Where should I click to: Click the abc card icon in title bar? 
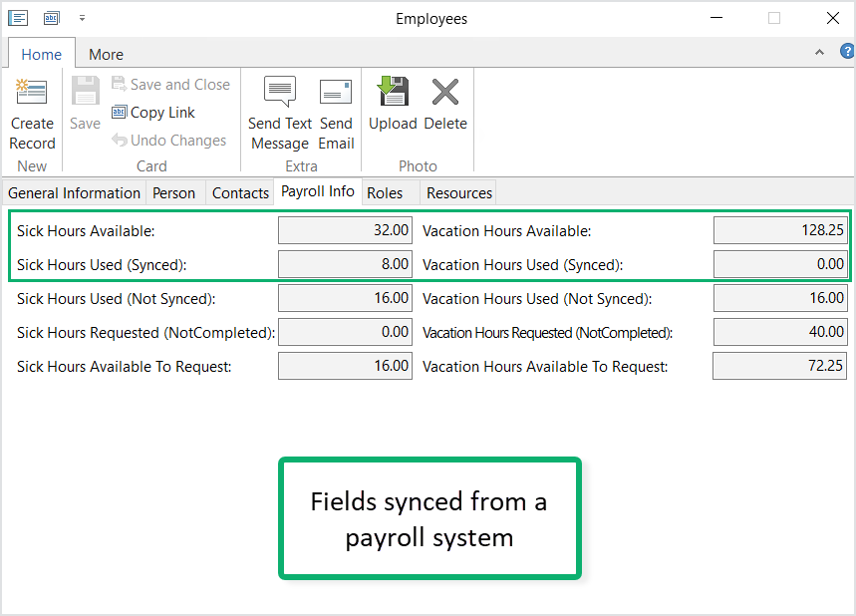pos(51,19)
